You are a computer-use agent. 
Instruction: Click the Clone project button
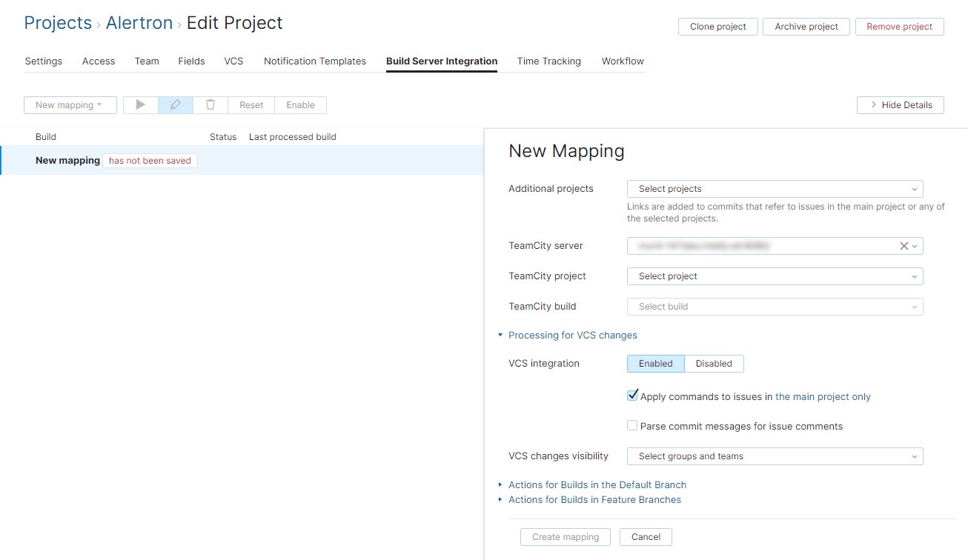717,27
